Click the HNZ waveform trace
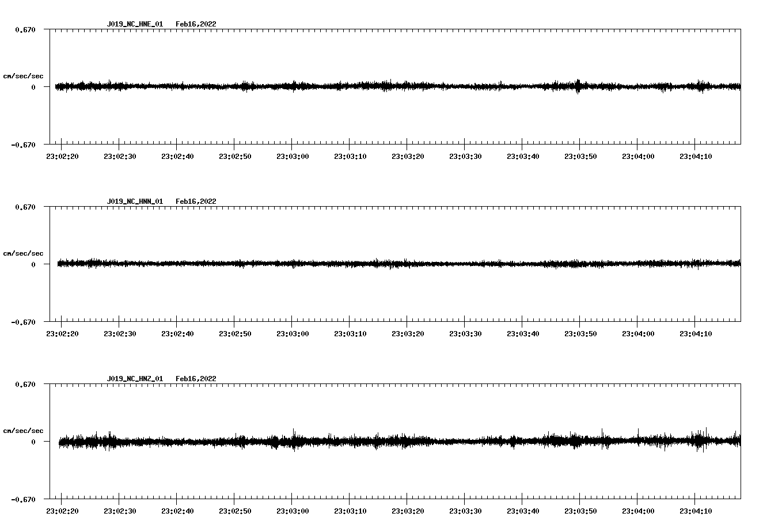Screen dimensions: 782x532 pos(400,441)
